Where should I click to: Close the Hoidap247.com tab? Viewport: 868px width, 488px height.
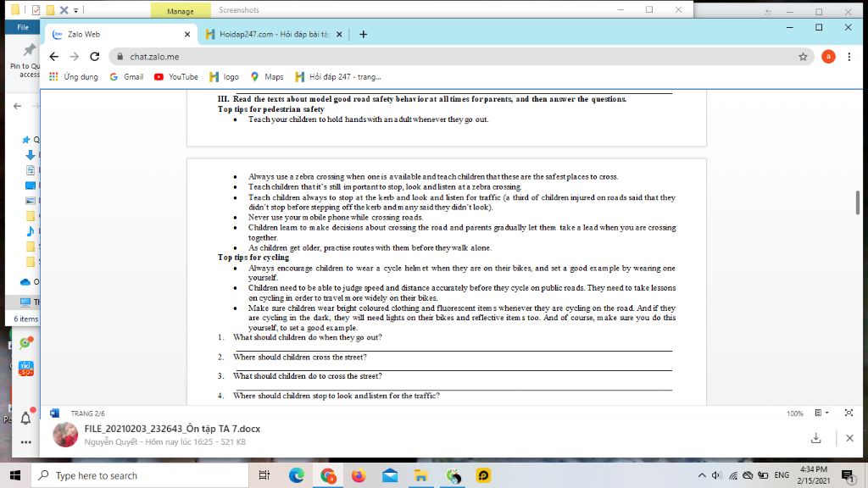(x=339, y=34)
